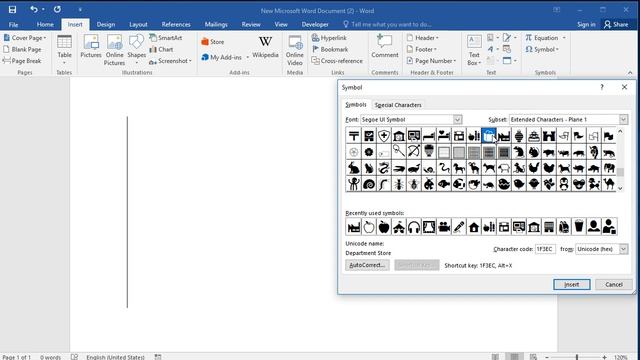Insert a Bookmark

(x=330, y=49)
